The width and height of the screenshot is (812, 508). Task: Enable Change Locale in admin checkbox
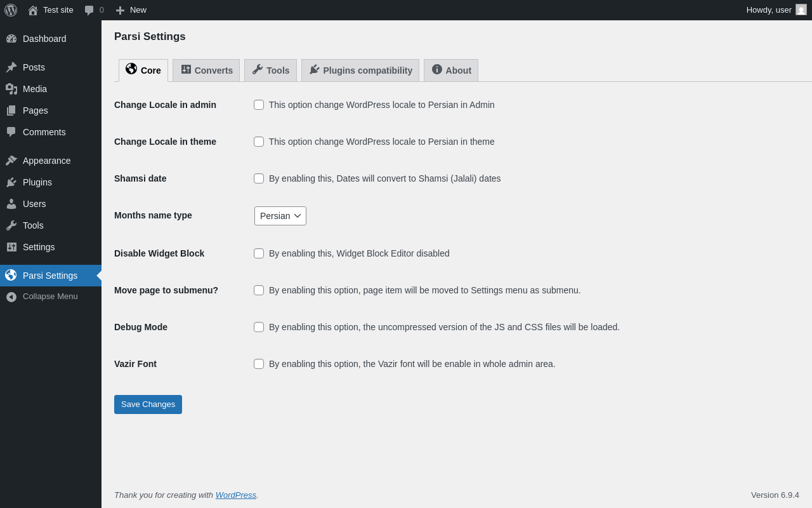(x=259, y=105)
